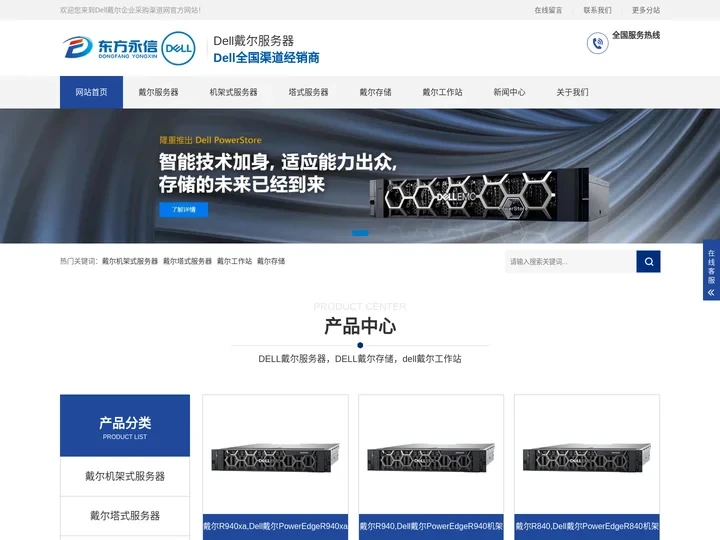
Task: Open 戴尔工作站 menu item
Action: point(442,92)
